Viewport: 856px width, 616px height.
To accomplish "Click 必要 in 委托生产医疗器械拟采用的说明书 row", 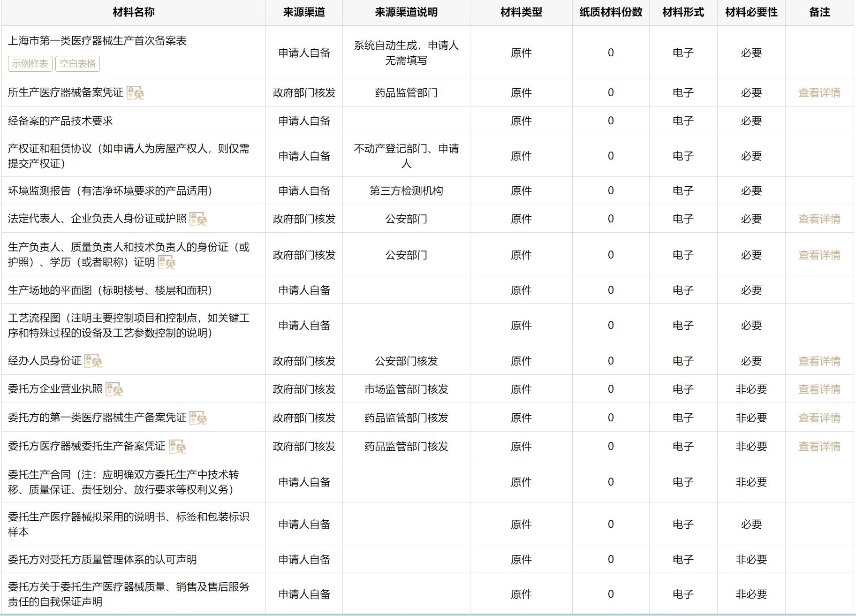I will [751, 525].
